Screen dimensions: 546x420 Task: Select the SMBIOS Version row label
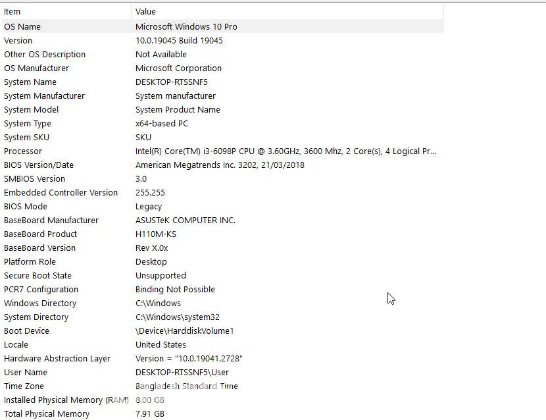pos(34,179)
